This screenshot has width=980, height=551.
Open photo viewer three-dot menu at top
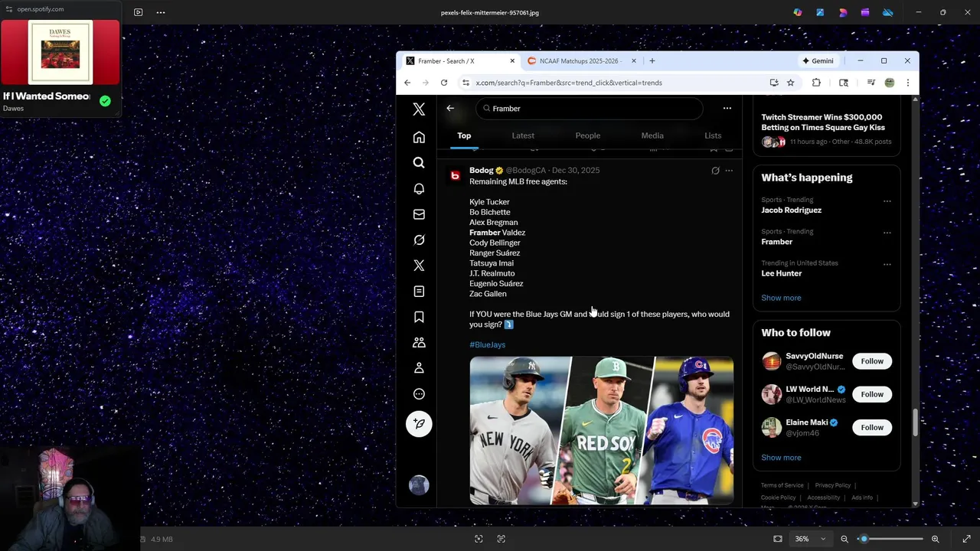(161, 12)
